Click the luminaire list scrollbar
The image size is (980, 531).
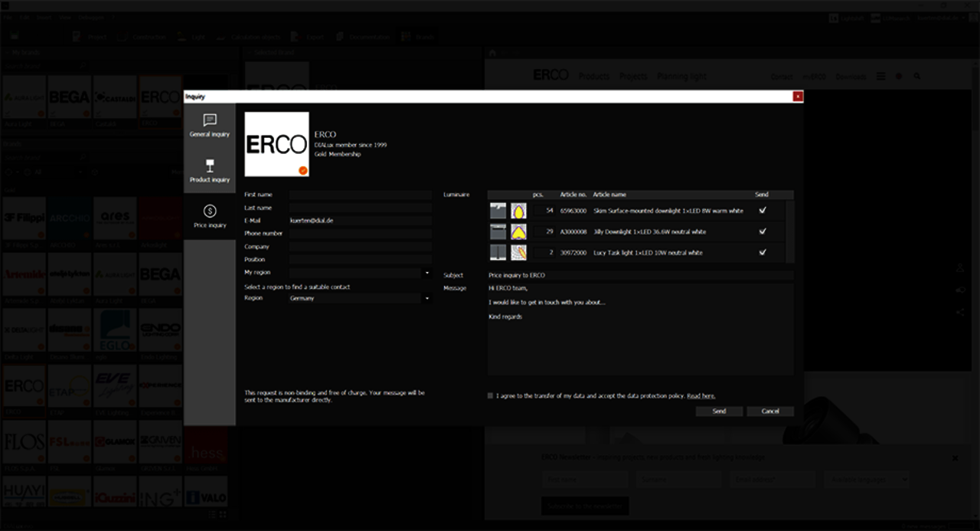791,231
